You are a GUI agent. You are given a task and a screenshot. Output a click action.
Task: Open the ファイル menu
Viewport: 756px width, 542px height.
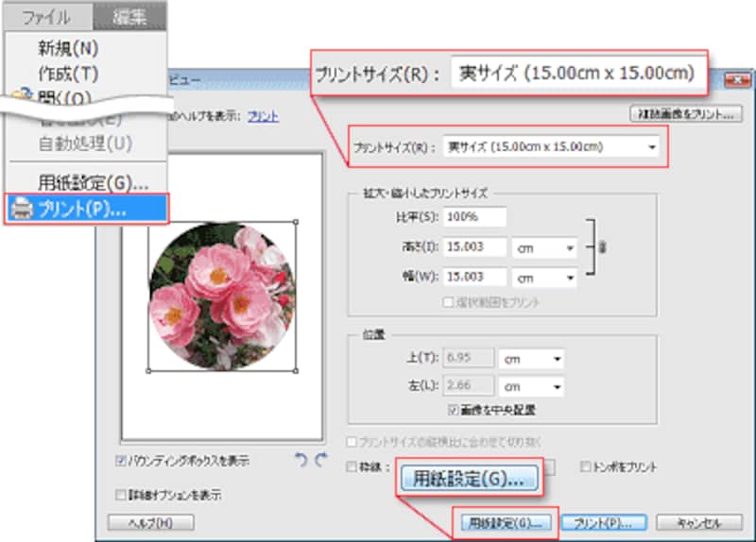pyautogui.click(x=46, y=17)
